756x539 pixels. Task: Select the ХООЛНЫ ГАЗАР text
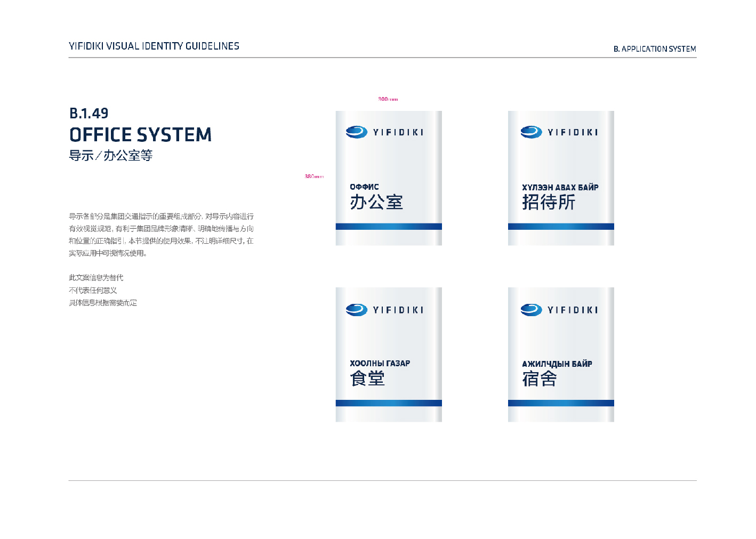click(x=380, y=364)
